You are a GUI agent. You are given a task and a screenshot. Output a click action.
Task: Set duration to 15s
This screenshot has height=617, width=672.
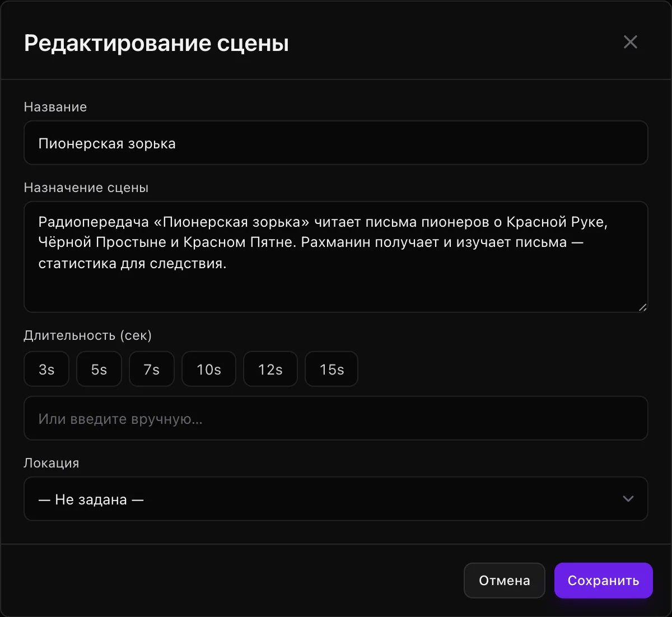332,370
